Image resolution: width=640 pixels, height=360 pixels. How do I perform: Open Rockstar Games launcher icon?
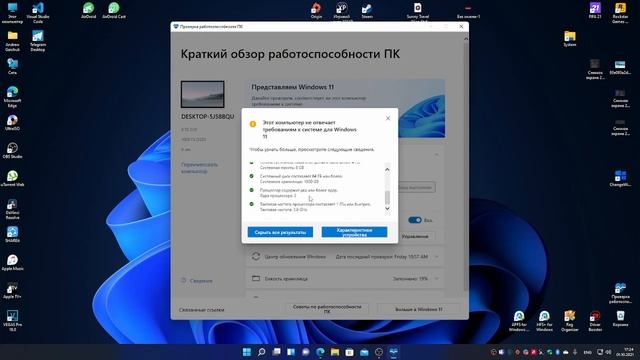[x=620, y=12]
